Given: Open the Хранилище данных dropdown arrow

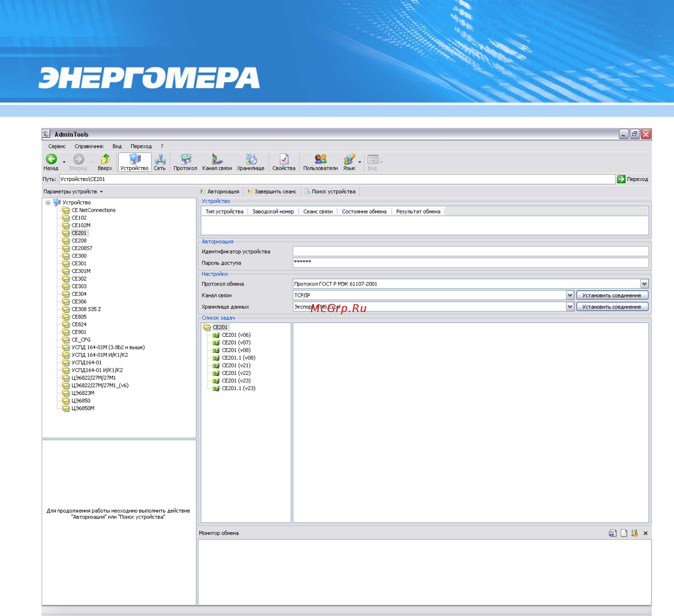Looking at the screenshot, I should (x=570, y=306).
